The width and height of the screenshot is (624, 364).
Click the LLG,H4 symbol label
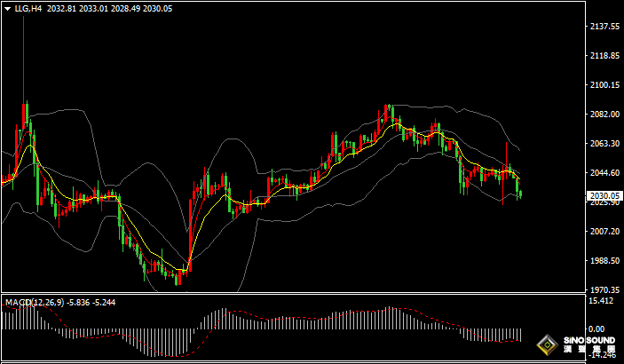(28, 8)
